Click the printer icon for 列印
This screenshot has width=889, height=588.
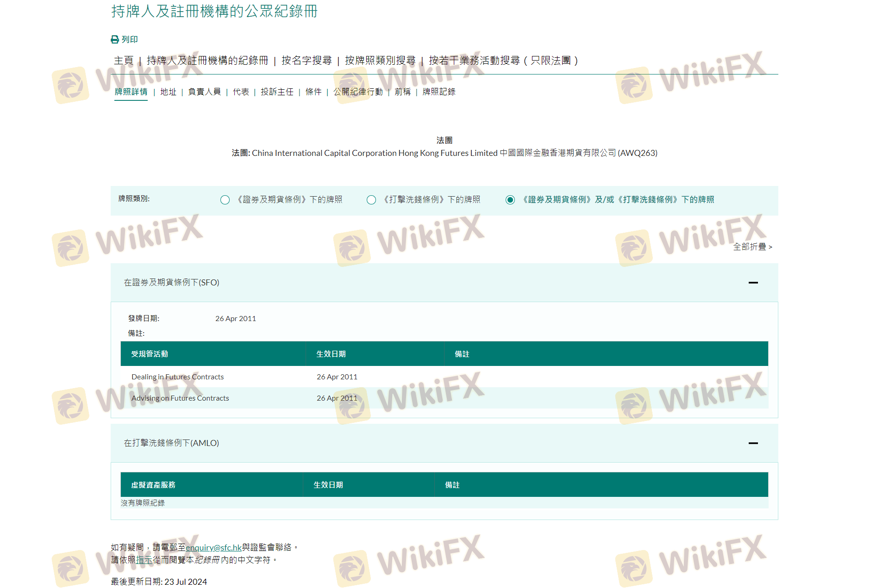115,40
